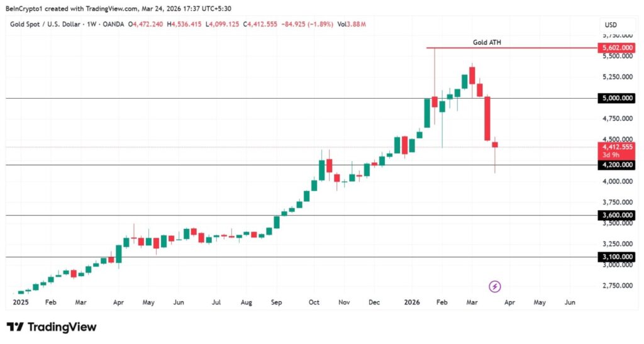Click the 2025 label on time axis
The height and width of the screenshot is (344, 644).
click(x=22, y=302)
